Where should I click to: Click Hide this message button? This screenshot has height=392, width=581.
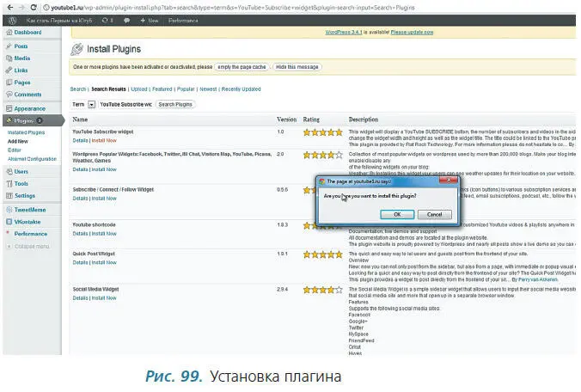click(x=297, y=67)
